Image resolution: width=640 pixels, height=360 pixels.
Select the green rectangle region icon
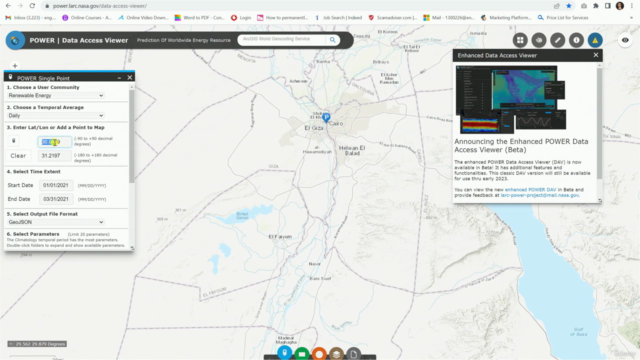302,353
